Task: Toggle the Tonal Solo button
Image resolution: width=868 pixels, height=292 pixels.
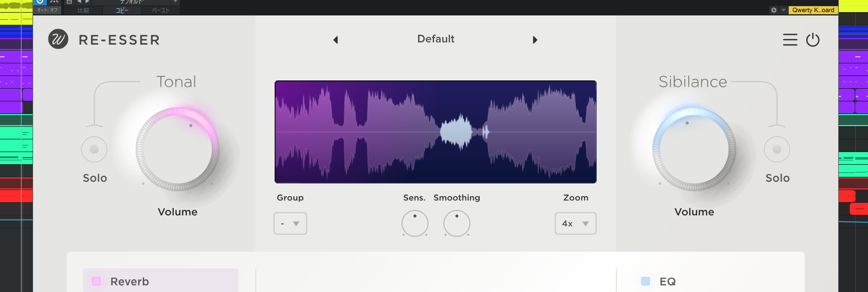Action: coord(94,149)
